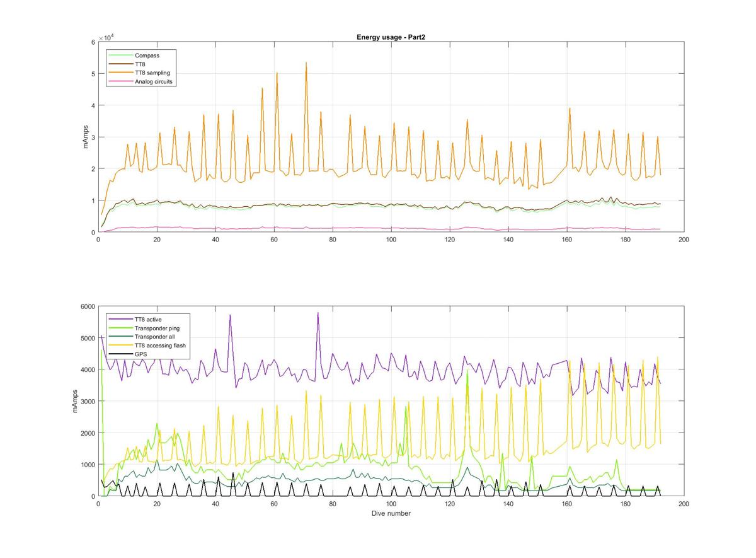
Task: Click the x-axis tick label 100 on lower plot
Action: click(391, 504)
